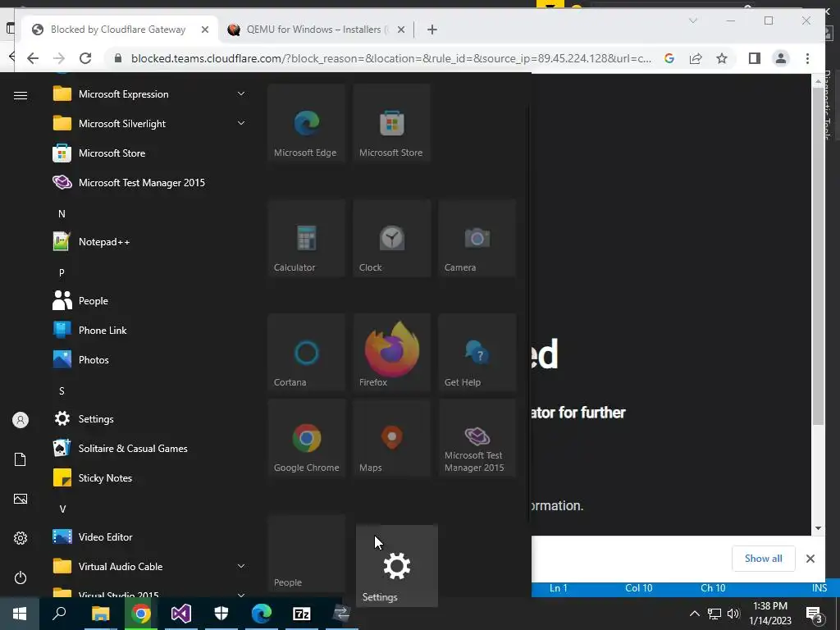Open Microsoft Test Manager 2015 list entry
This screenshot has height=630, width=840.
(150, 182)
